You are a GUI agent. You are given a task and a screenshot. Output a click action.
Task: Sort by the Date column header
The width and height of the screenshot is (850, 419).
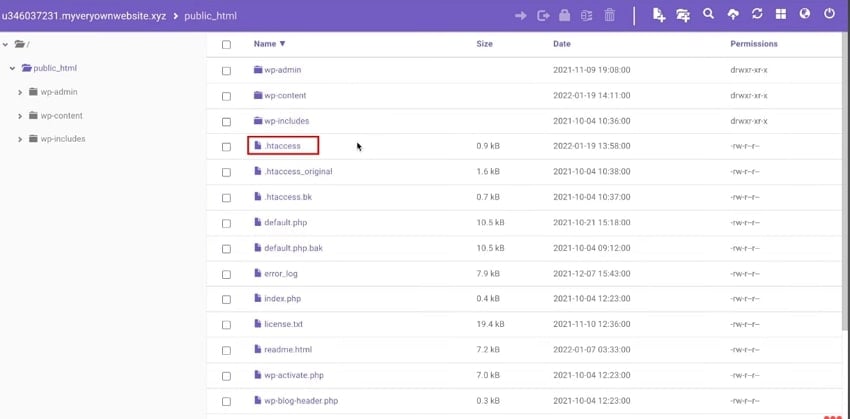562,44
